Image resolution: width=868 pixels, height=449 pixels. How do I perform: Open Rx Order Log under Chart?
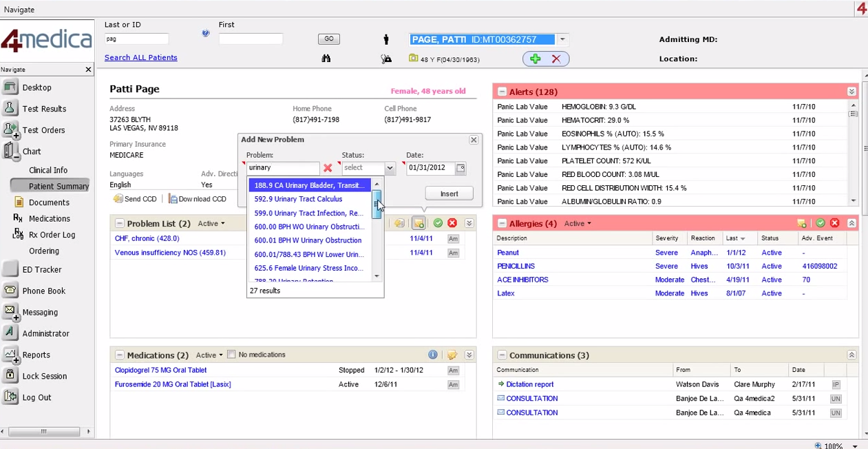52,235
